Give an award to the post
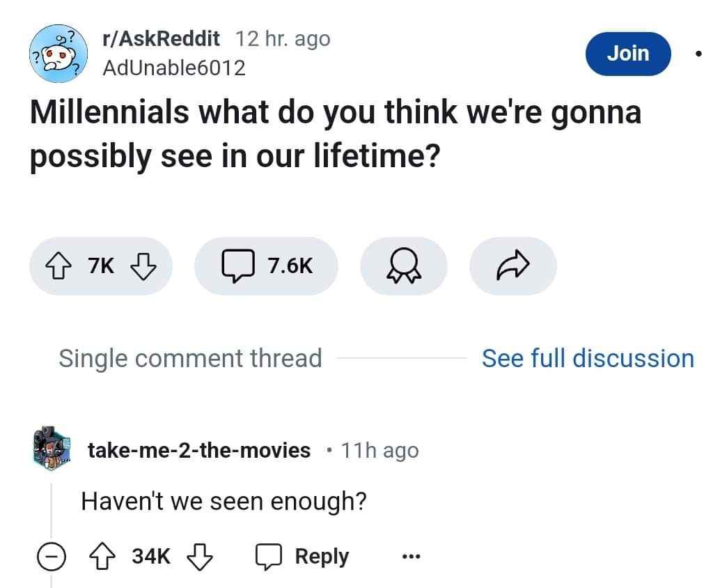Image resolution: width=704 pixels, height=588 pixels. pos(403,265)
